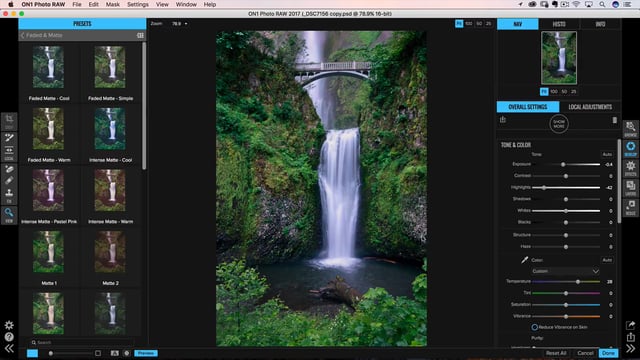Pick the white balance eyedropper tool
Image resolution: width=640 pixels, height=360 pixels.
pyautogui.click(x=524, y=260)
